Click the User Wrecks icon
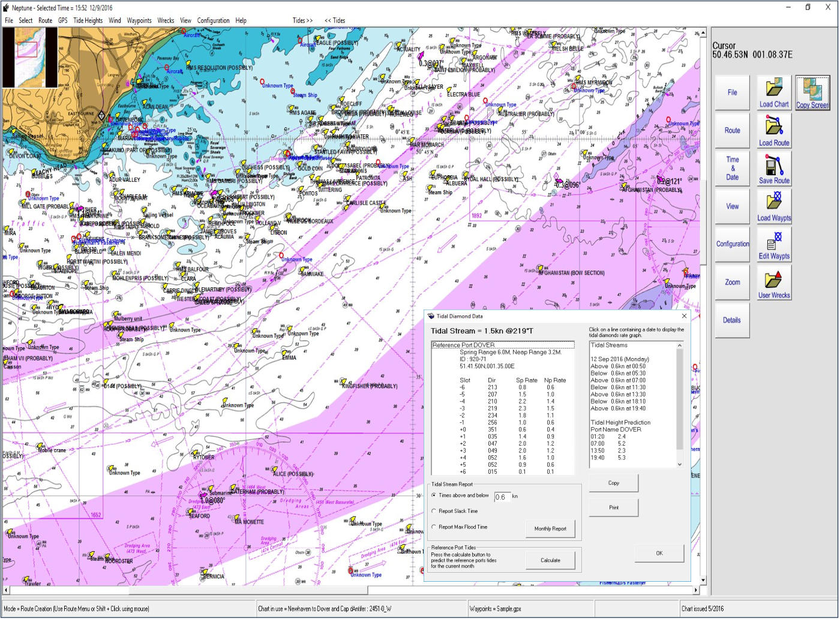 click(773, 280)
